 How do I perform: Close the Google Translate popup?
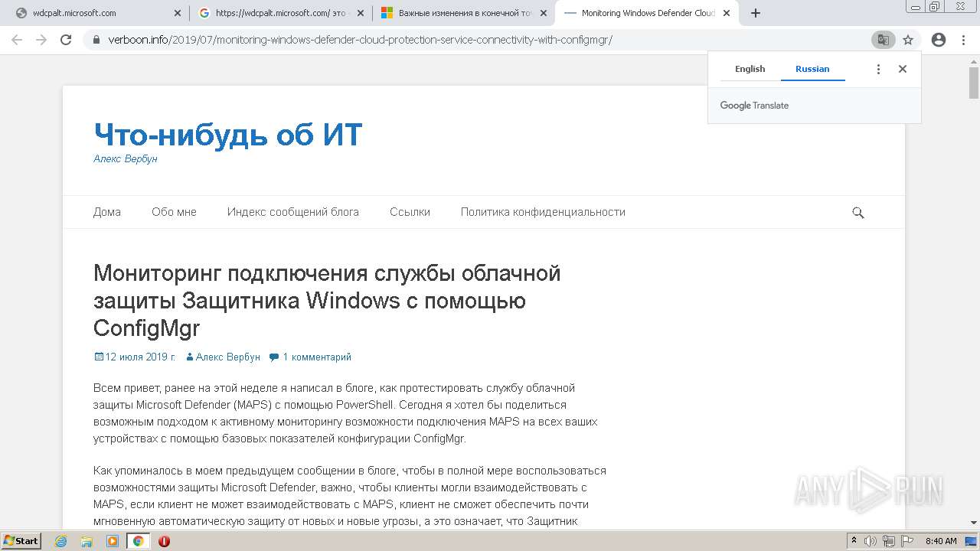[x=903, y=69]
